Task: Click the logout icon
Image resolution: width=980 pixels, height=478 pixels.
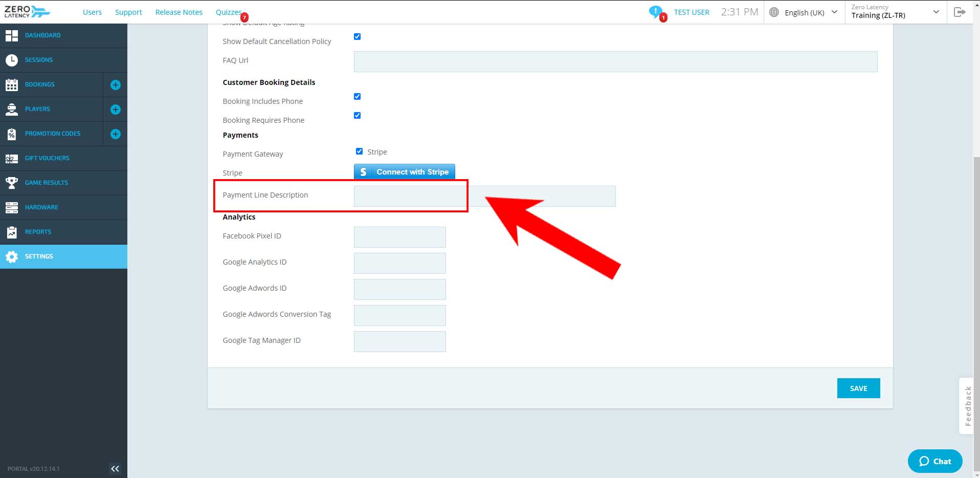Action: pyautogui.click(x=960, y=12)
